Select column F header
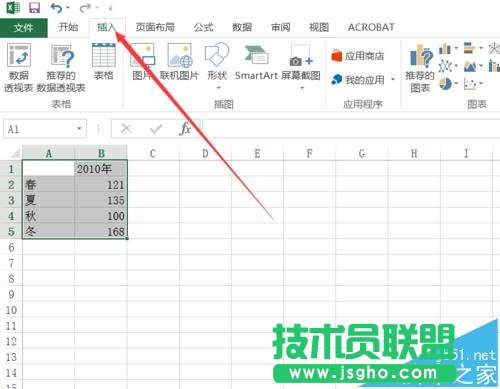500x389 pixels. click(x=310, y=153)
